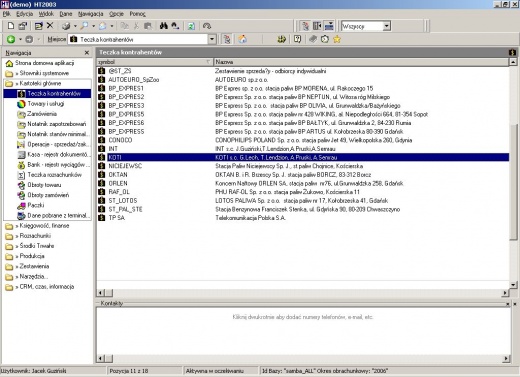Viewport: 520px width, 377px height.
Task: Click the green back navigation arrow
Action: point(11,39)
